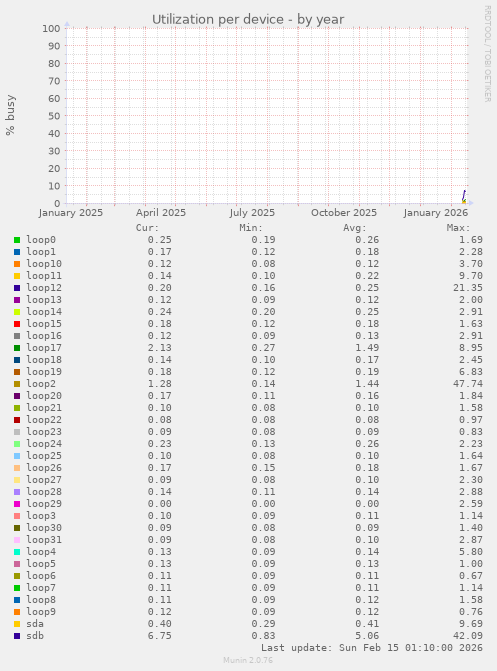Click the 'January 2026' x-axis label
The width and height of the screenshot is (497, 671).
(435, 213)
